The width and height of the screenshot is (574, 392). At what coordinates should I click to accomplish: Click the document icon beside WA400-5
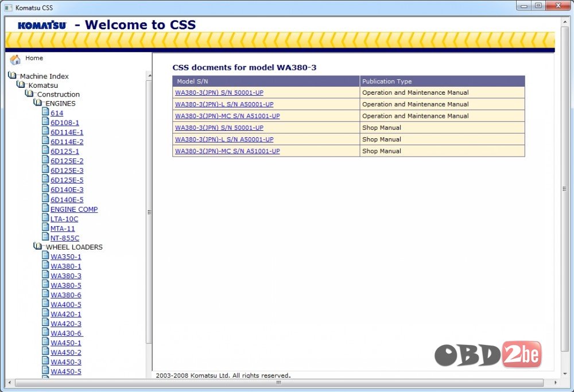45,302
